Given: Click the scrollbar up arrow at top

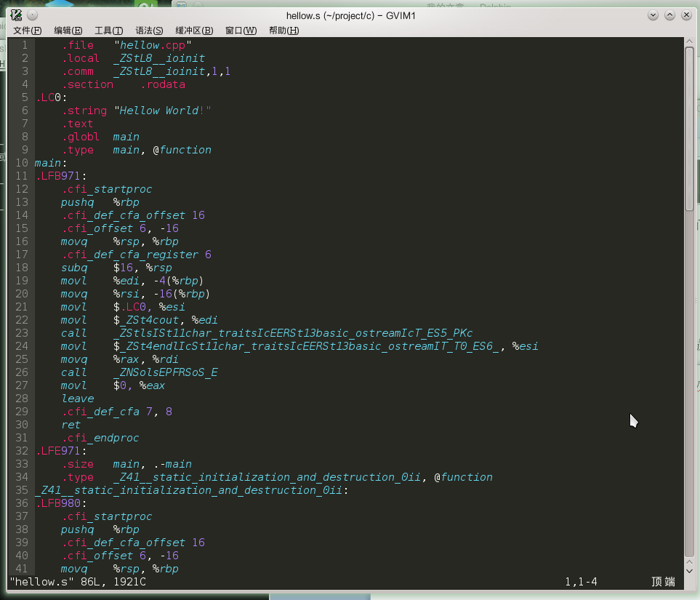Looking at the screenshot, I should tap(689, 42).
